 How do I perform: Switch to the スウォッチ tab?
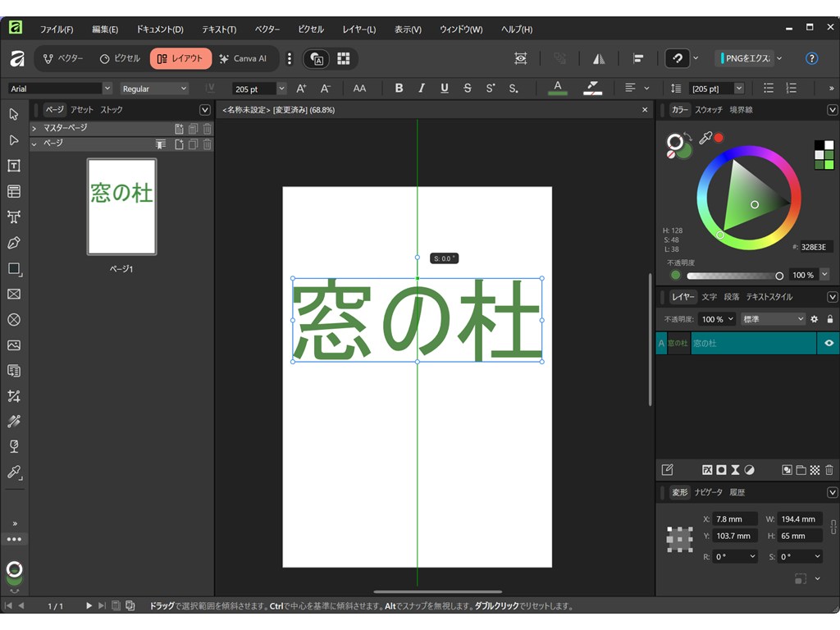(x=709, y=110)
